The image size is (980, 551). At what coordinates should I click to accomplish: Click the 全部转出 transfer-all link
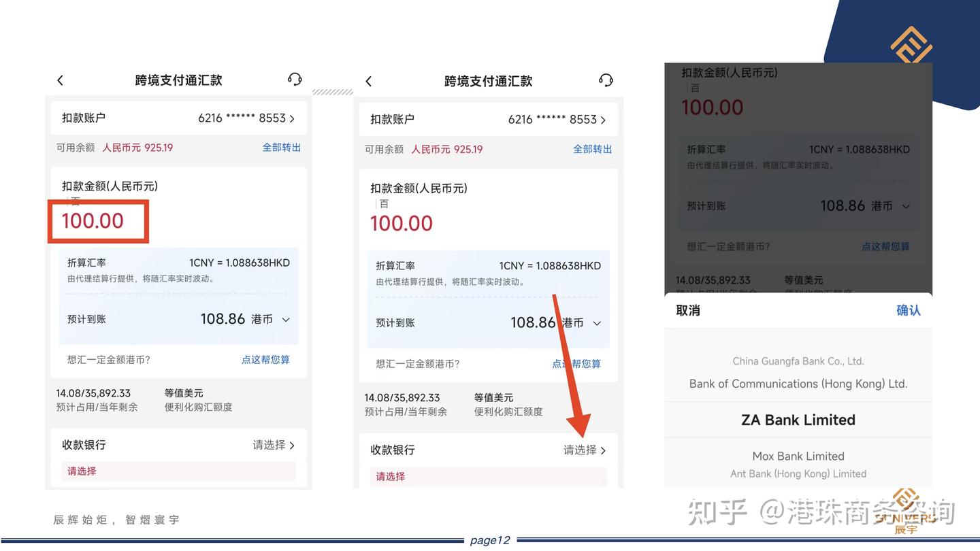coord(282,147)
